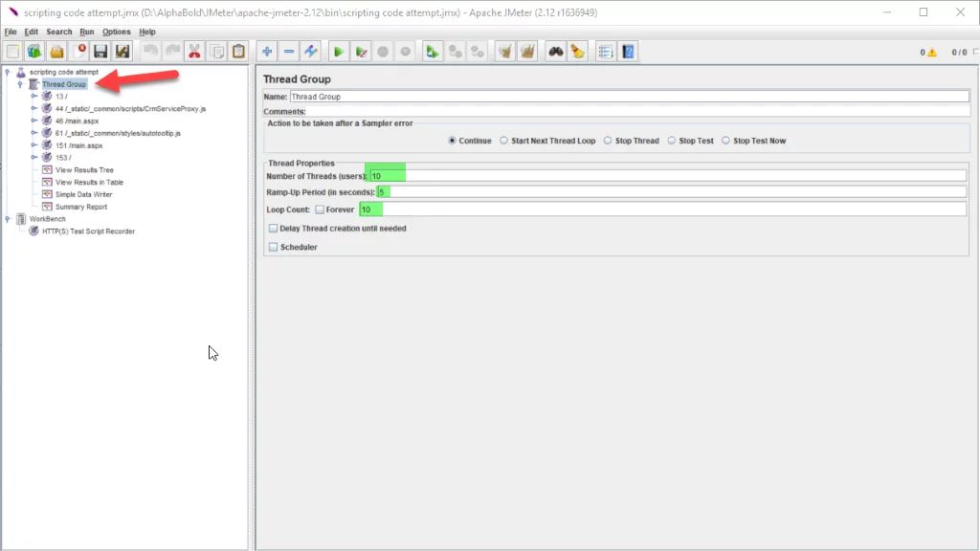Open the Edit menu
Image resolution: width=980 pixels, height=551 pixels.
32,32
